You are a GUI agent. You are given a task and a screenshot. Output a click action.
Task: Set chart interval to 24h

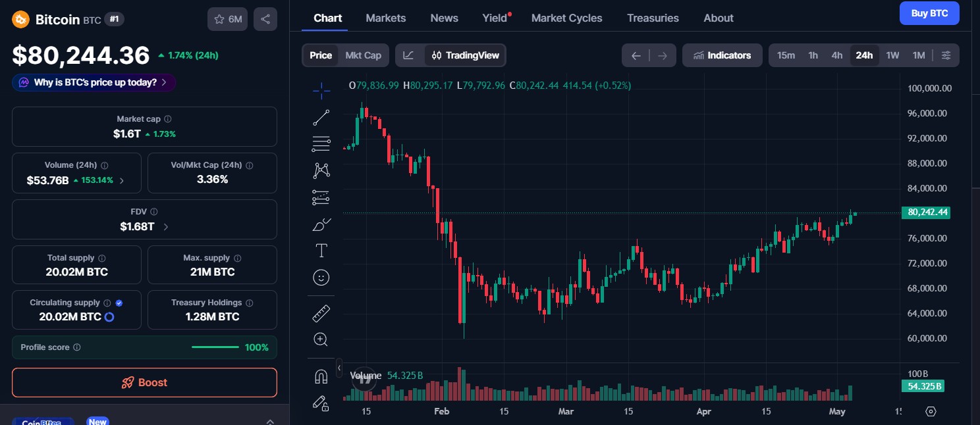point(864,55)
